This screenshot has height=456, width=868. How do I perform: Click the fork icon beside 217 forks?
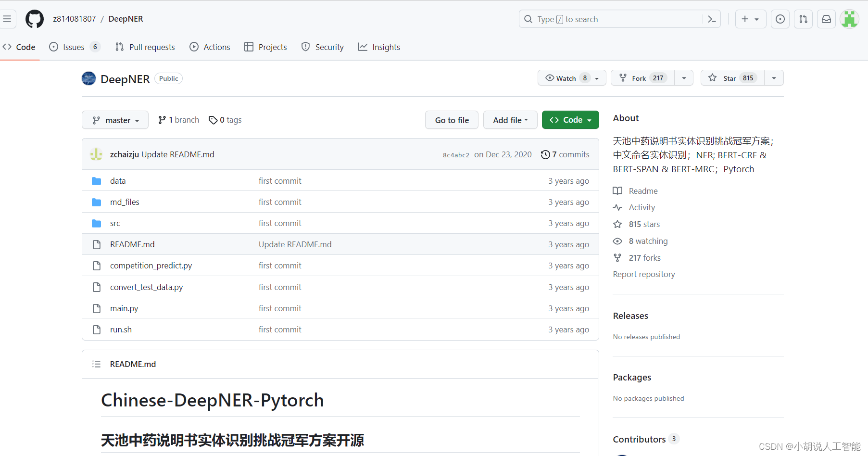pos(617,258)
